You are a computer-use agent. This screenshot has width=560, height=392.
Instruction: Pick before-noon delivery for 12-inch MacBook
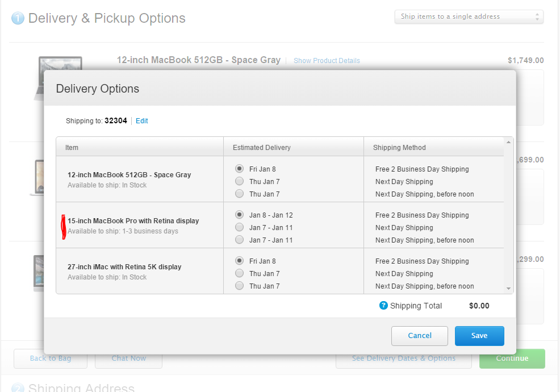240,194
